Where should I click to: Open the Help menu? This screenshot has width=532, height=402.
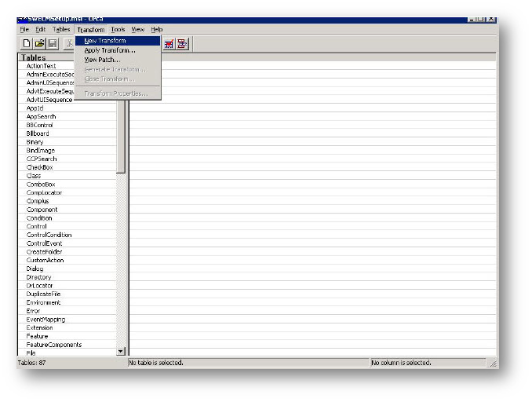pyautogui.click(x=157, y=29)
